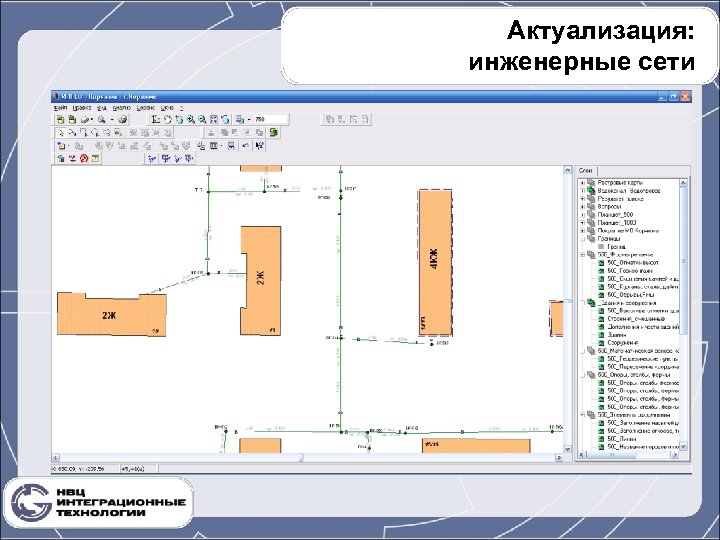
Task: Click the zoom in magnifier with plus
Action: point(191,119)
